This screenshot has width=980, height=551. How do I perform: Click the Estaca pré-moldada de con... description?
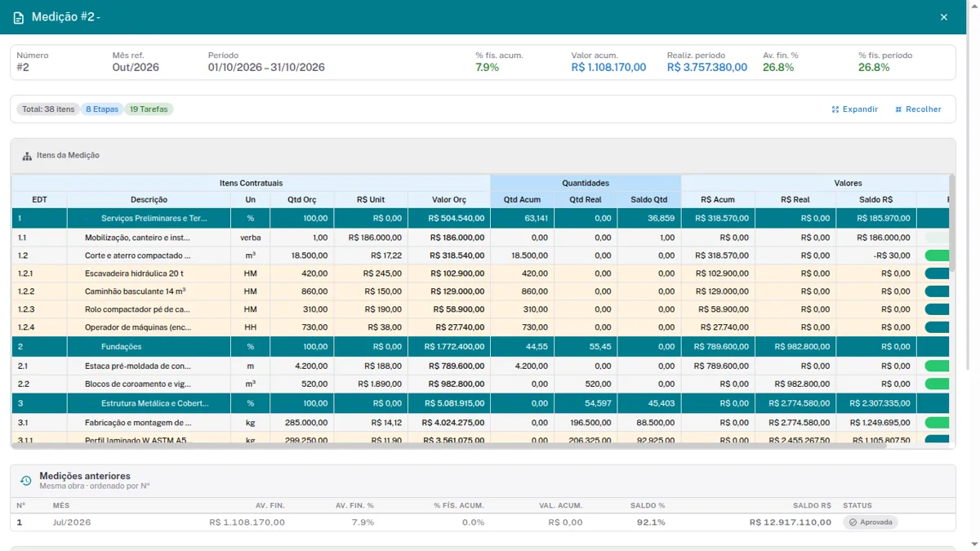coord(137,367)
